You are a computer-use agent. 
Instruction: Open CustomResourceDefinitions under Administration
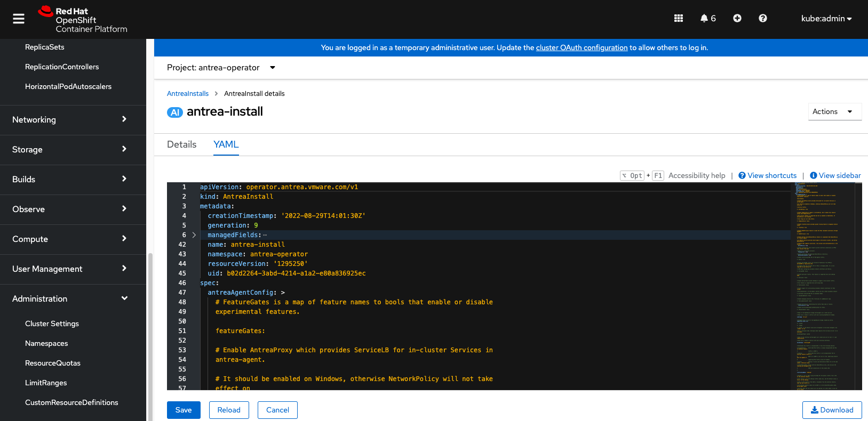tap(71, 402)
